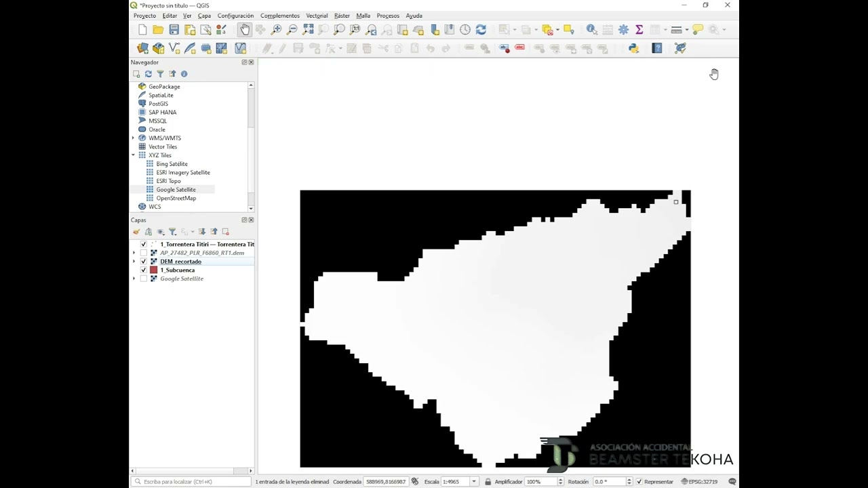Image resolution: width=868 pixels, height=488 pixels.
Task: Select ESRI Imagery Satellite tile source
Action: coord(183,172)
